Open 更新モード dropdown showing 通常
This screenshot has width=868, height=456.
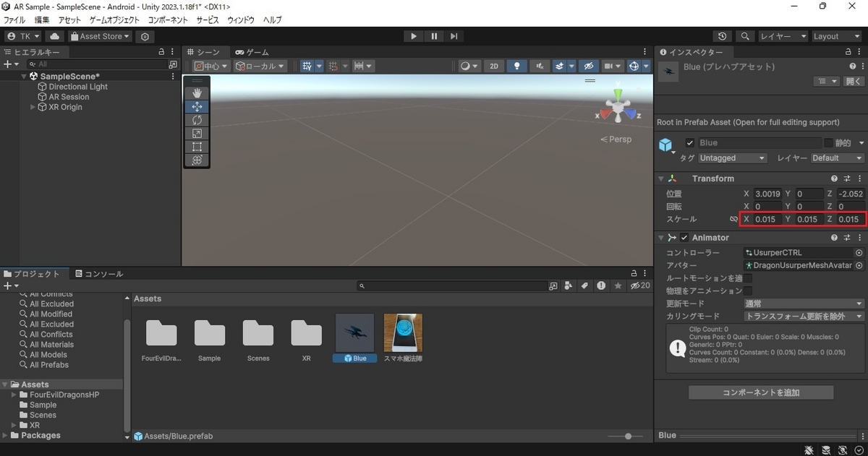[x=804, y=304]
